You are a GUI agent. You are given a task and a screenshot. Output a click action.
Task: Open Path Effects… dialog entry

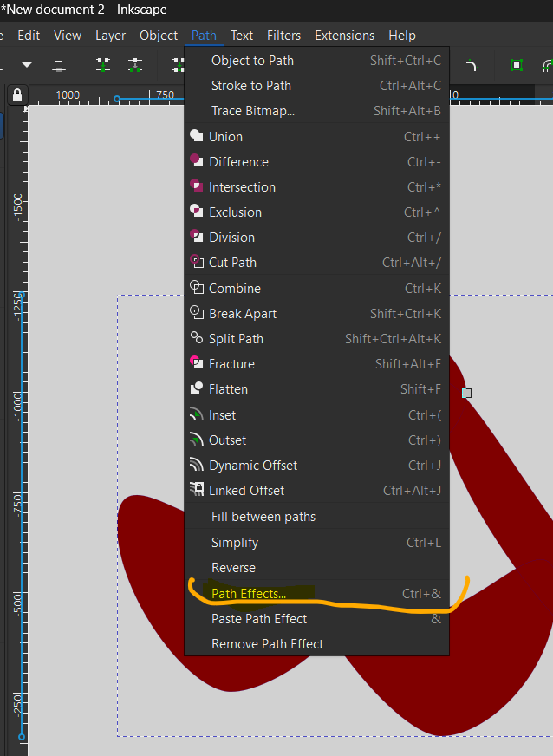(x=316, y=594)
